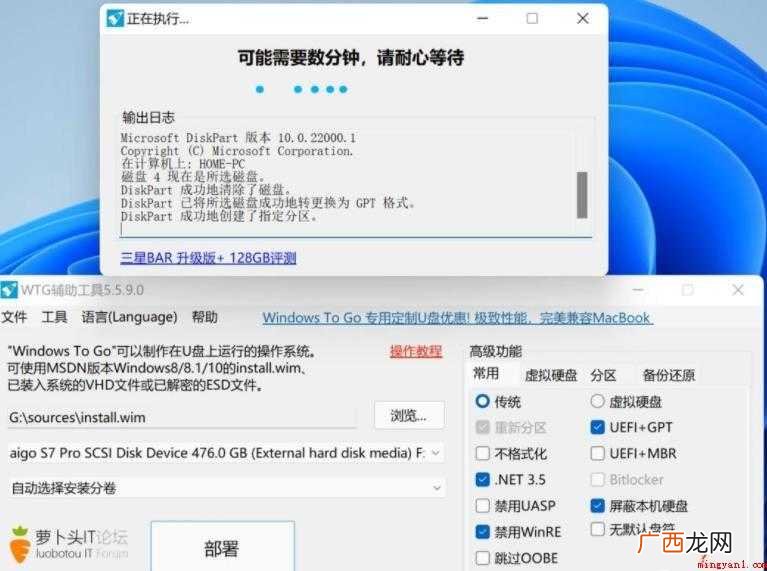Viewport: 767px width, 571px height.
Task: Minimize the 正在执行 progress window
Action: coord(482,19)
